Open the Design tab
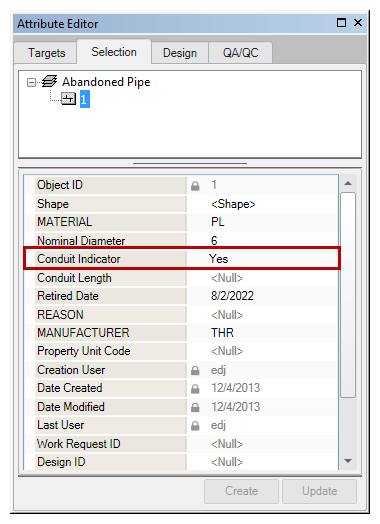 (x=180, y=53)
